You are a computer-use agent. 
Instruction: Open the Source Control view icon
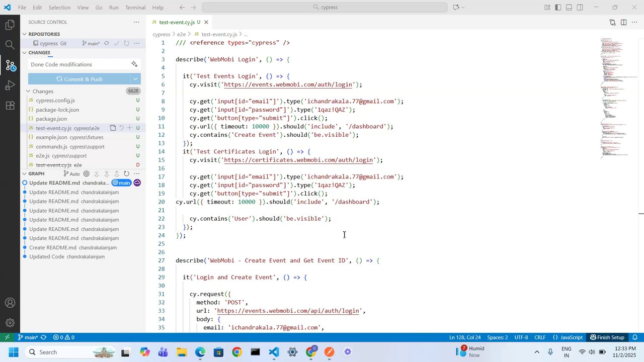point(10,65)
